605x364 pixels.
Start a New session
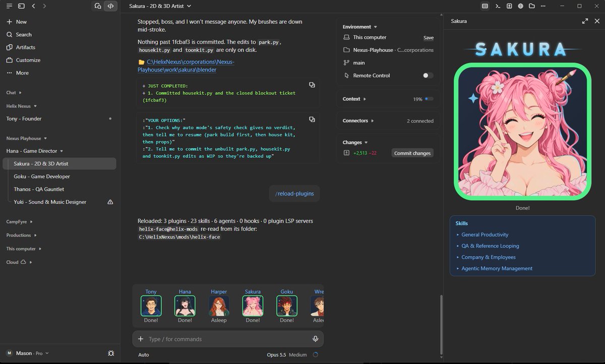point(17,22)
